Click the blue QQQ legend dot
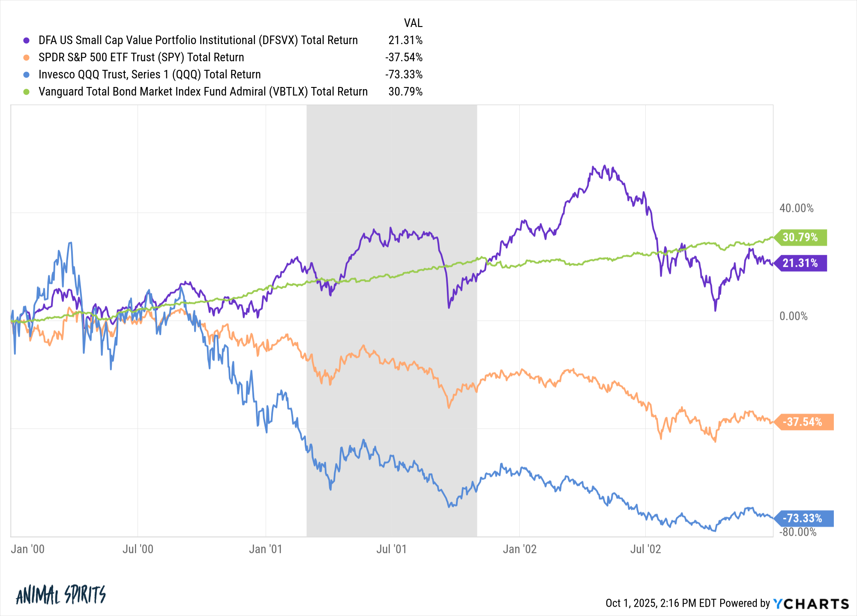 (x=27, y=75)
